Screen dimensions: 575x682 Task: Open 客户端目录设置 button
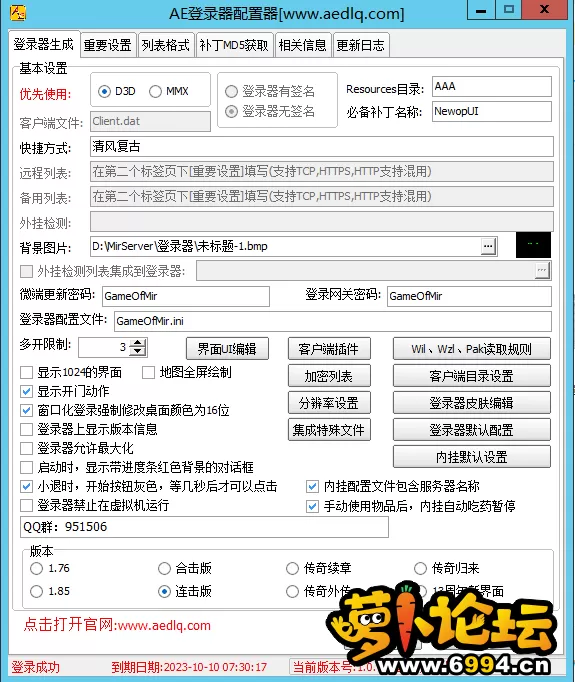point(472,376)
